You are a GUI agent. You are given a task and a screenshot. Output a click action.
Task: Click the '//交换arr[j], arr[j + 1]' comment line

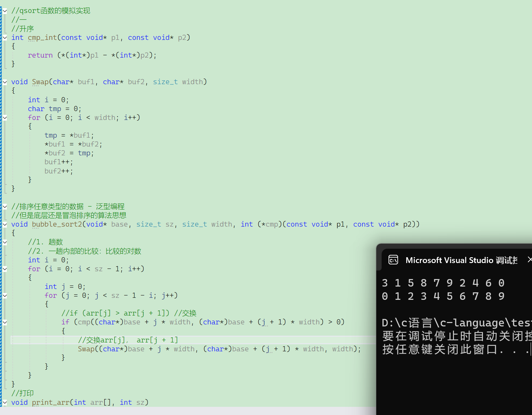pos(128,340)
